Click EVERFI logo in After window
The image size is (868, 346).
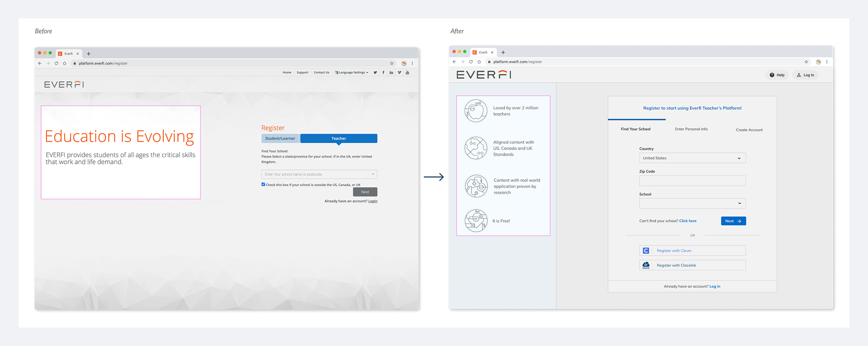click(x=484, y=75)
